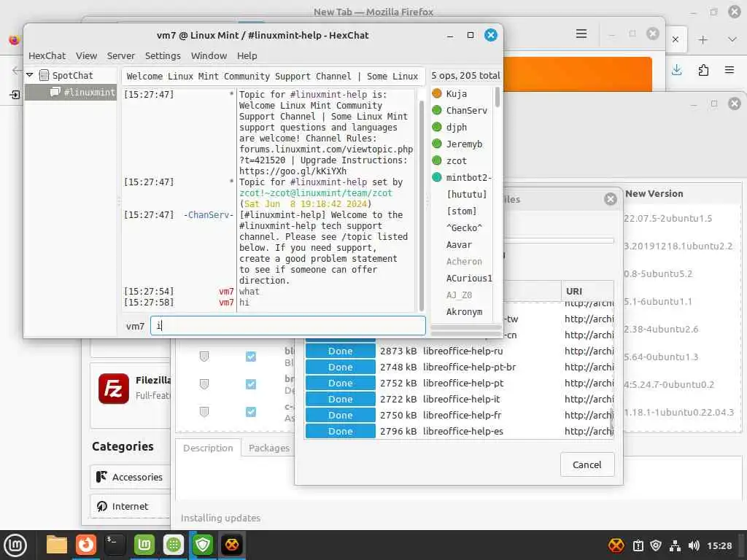
Task: Open the network tray icon
Action: pyautogui.click(x=675, y=545)
